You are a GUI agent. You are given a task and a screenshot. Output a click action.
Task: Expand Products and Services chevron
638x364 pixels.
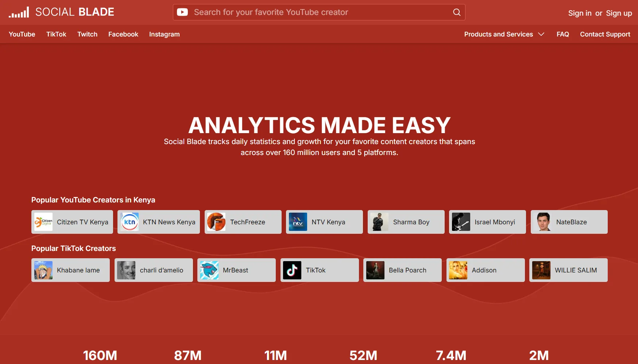pos(541,34)
